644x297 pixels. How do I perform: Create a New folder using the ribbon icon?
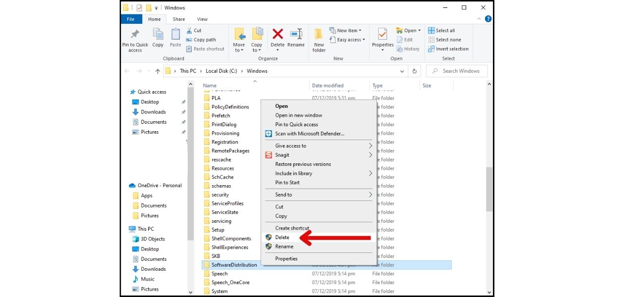(319, 40)
